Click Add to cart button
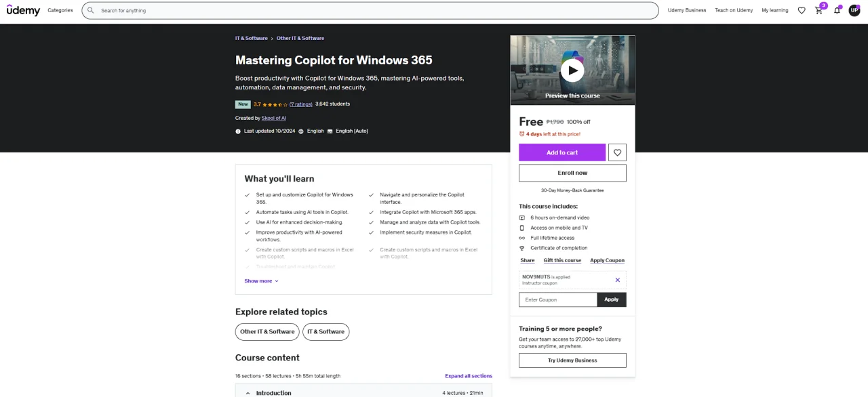This screenshot has height=397, width=868. [562, 152]
